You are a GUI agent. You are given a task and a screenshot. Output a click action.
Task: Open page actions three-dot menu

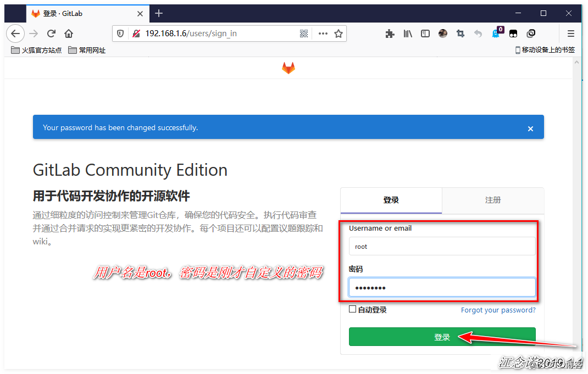tap(323, 34)
